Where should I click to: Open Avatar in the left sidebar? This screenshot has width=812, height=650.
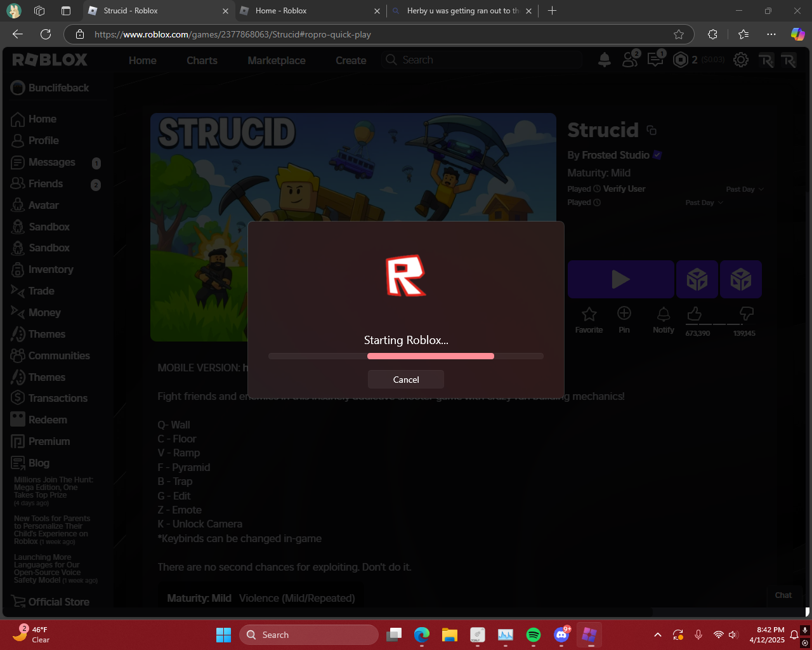pyautogui.click(x=36, y=205)
